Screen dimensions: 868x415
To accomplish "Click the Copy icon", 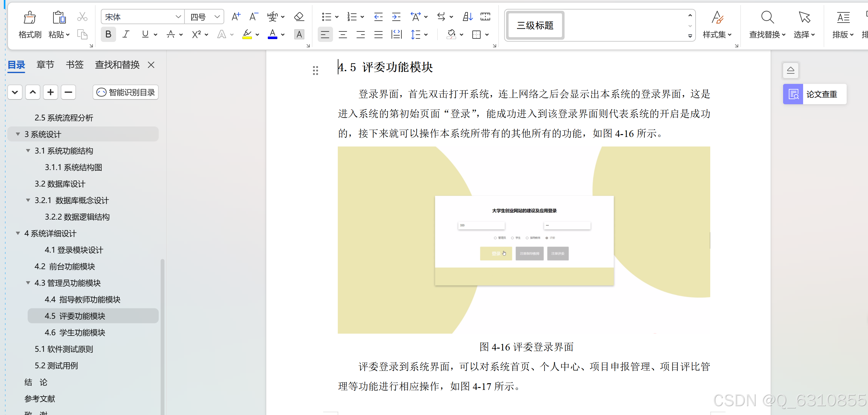I will coord(82,34).
